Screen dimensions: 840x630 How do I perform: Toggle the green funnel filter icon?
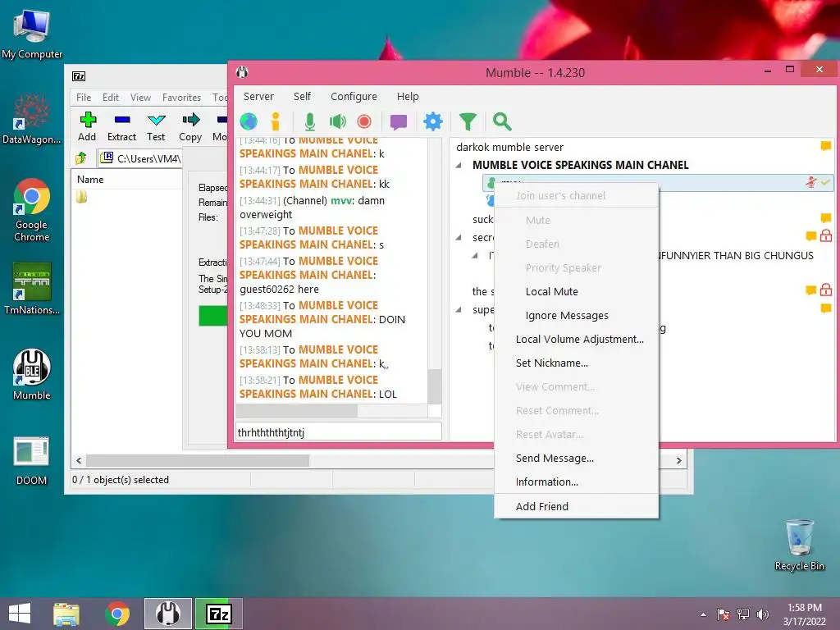468,121
